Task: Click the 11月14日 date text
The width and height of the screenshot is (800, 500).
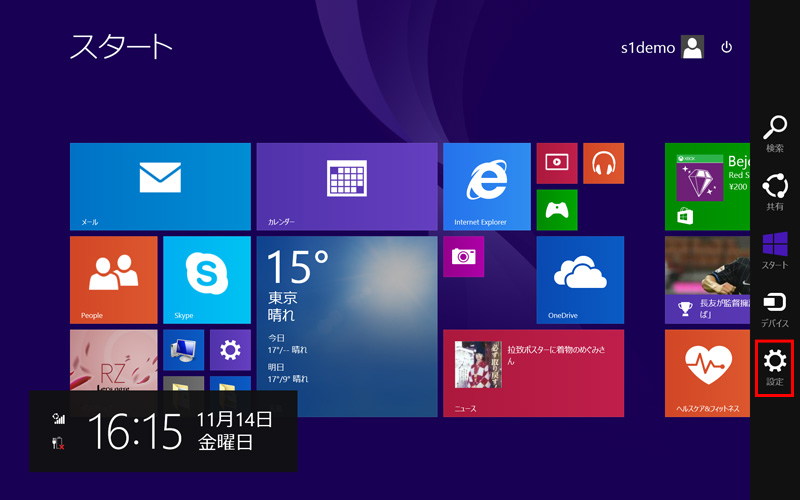Action: pyautogui.click(x=235, y=419)
